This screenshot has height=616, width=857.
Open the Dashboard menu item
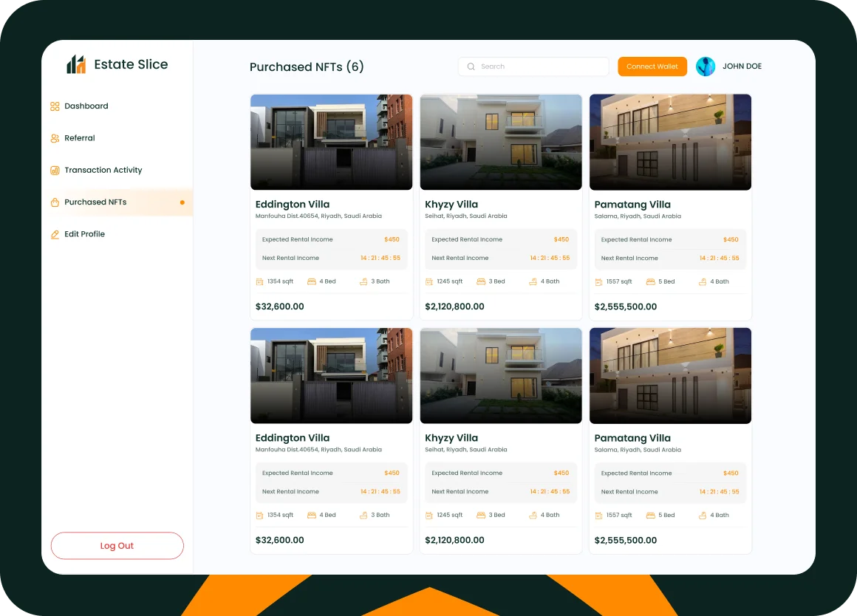click(86, 106)
